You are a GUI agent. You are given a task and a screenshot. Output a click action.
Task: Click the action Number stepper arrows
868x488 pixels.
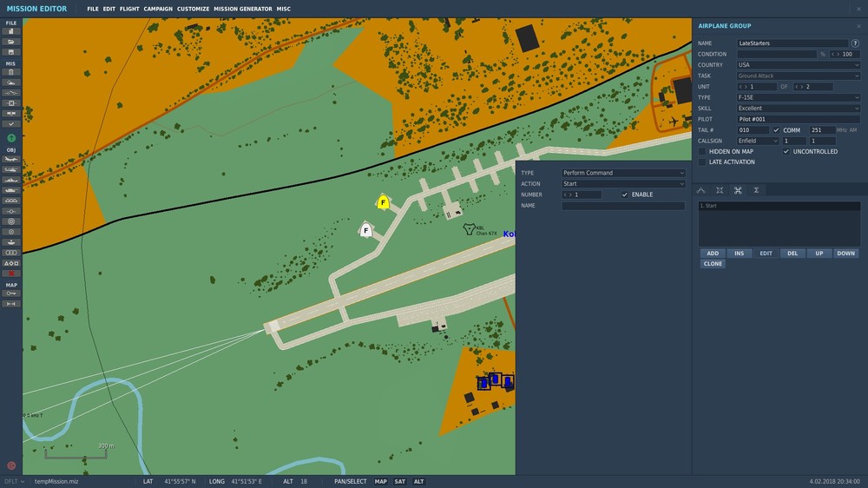coord(568,195)
